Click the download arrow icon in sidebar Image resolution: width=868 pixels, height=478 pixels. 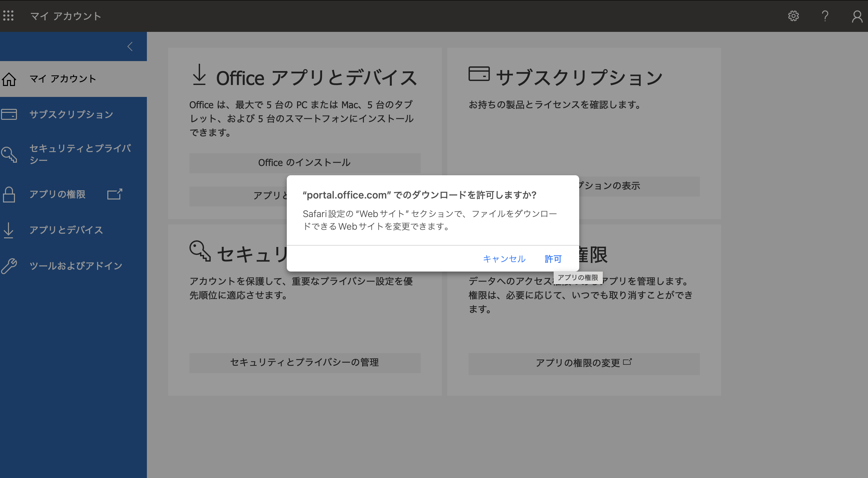[x=8, y=230]
